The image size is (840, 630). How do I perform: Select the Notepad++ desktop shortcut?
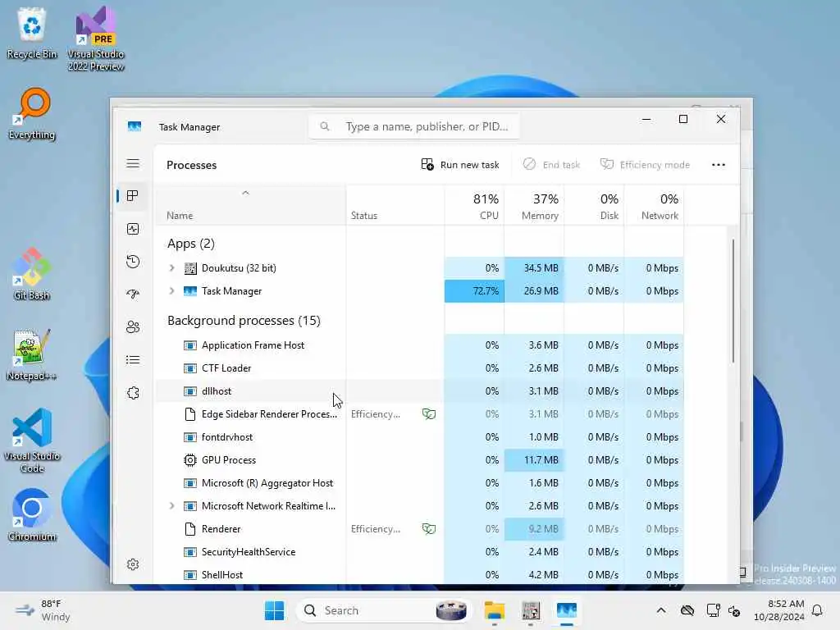click(32, 354)
